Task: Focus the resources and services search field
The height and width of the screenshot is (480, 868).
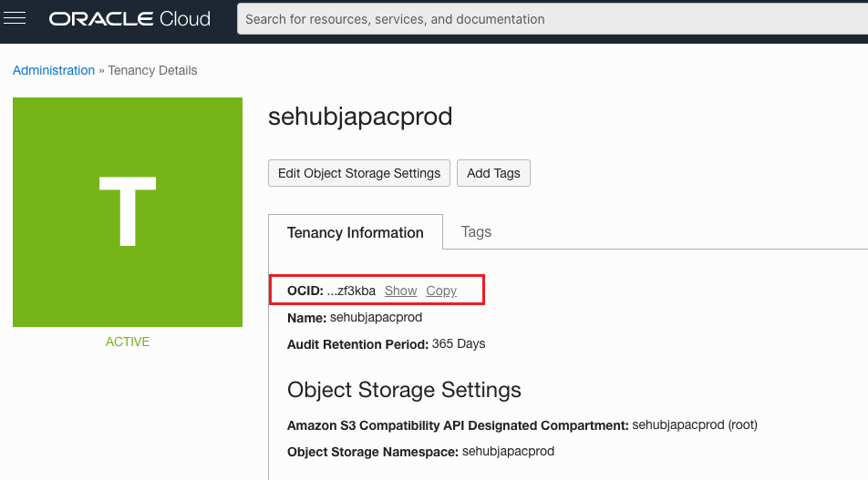Action: (547, 18)
